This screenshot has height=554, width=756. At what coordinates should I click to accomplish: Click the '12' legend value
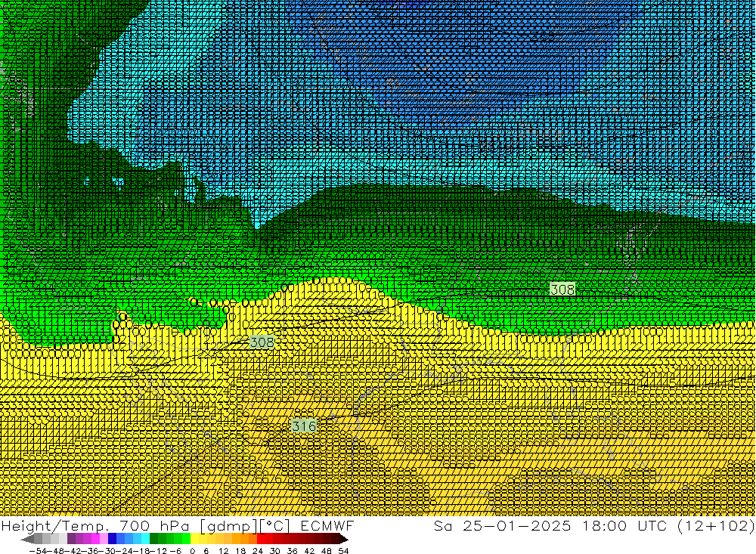tap(223, 551)
